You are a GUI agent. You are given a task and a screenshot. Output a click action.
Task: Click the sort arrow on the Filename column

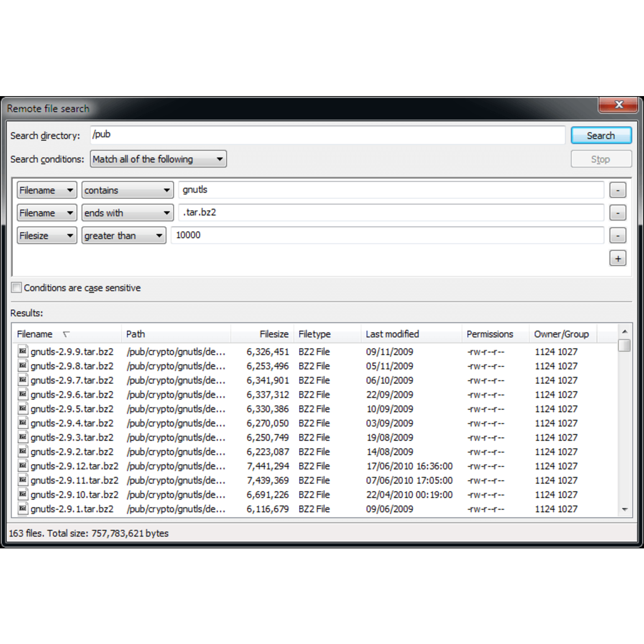(x=65, y=334)
